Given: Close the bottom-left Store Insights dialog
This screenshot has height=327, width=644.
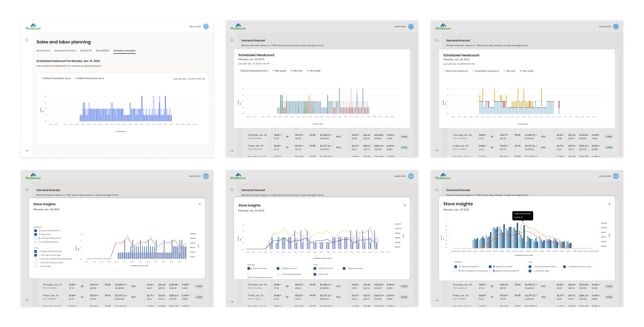Looking at the screenshot, I should pyautogui.click(x=200, y=204).
